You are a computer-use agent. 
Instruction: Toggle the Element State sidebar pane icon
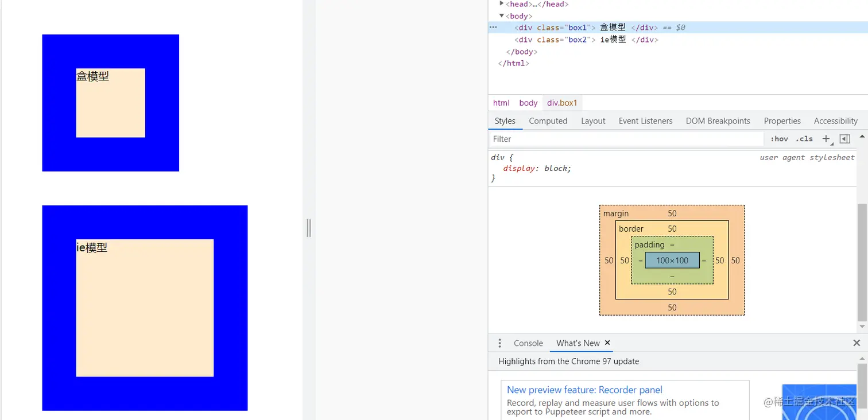click(x=844, y=138)
